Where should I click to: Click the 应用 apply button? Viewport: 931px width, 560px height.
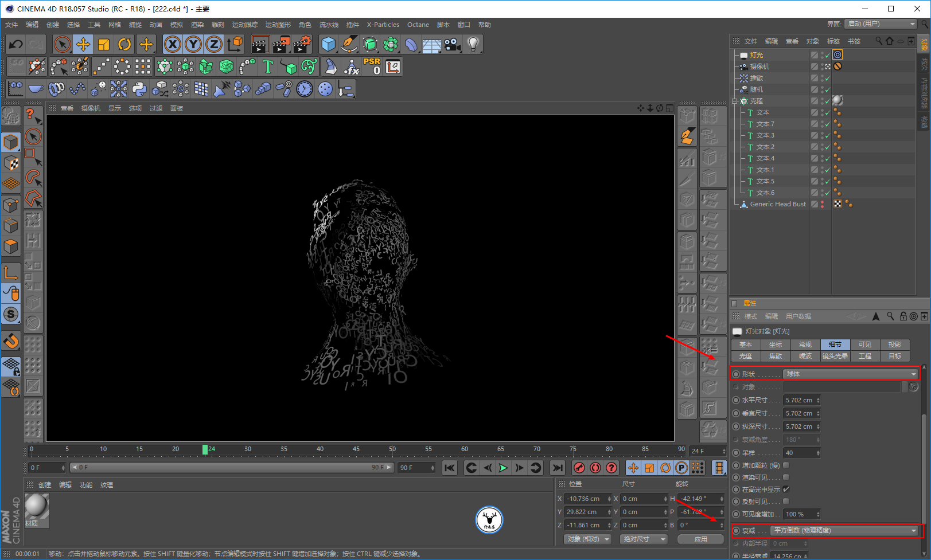[x=700, y=539]
